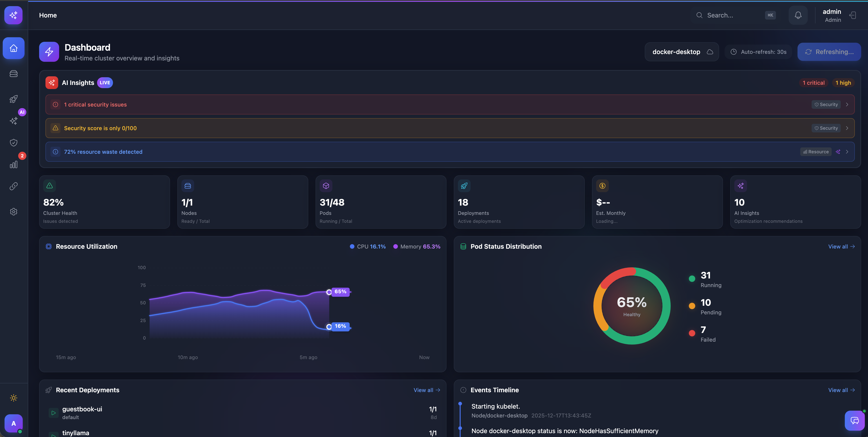Expand the critical security issues alert chevron
Image resolution: width=868 pixels, height=437 pixels.
(x=847, y=104)
